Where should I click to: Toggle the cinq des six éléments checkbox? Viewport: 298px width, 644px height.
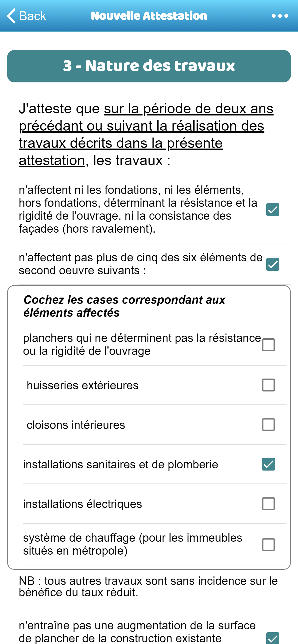[x=273, y=264]
